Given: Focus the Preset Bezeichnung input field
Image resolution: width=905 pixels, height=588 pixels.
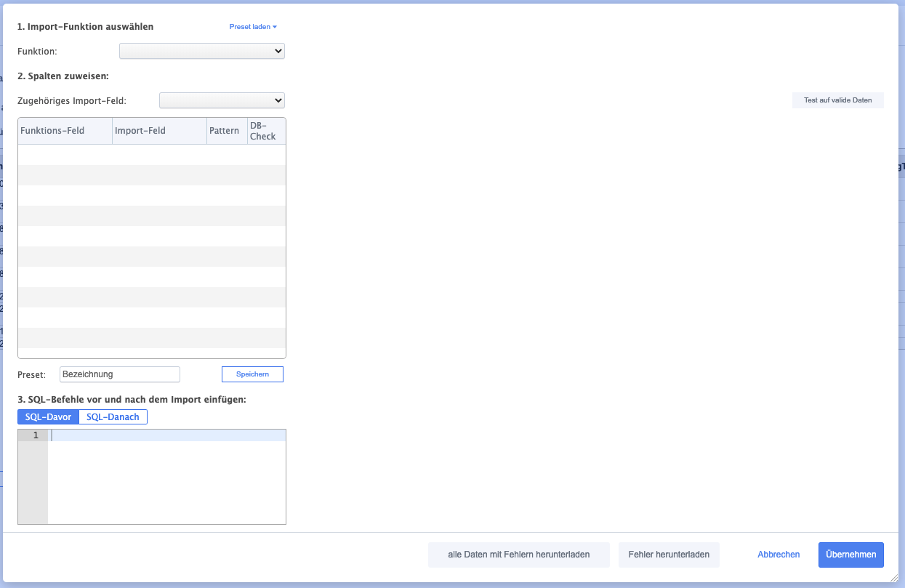Looking at the screenshot, I should click(120, 374).
